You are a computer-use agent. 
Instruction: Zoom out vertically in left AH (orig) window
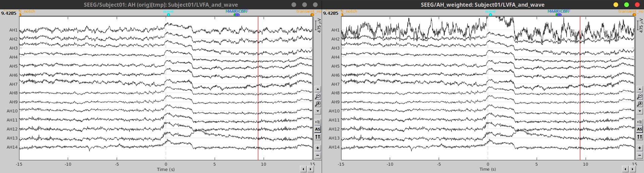318,97
